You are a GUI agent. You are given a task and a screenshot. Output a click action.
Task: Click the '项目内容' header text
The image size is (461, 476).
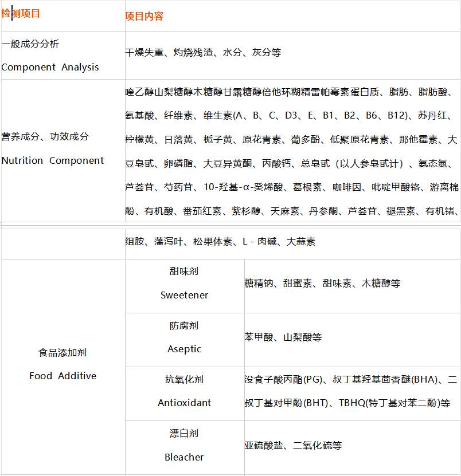[144, 16]
